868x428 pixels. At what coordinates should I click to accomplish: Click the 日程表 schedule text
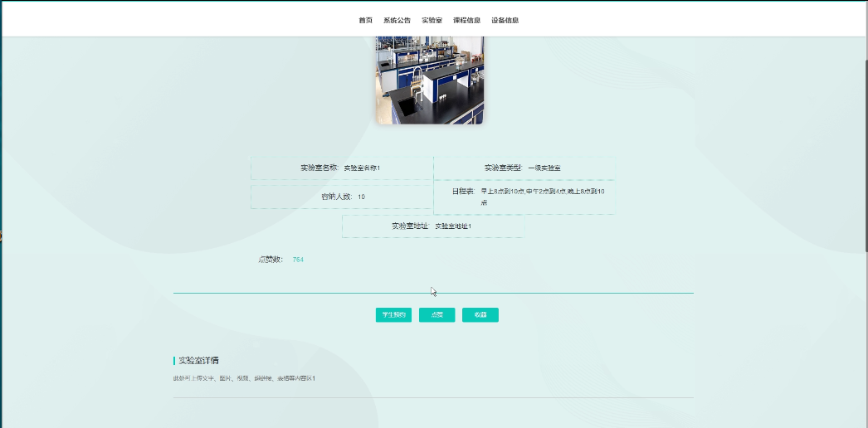point(543,197)
